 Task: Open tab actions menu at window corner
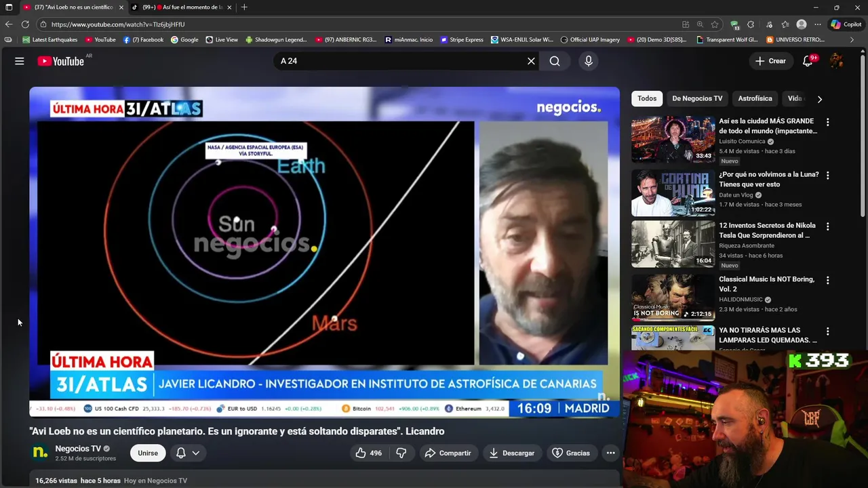click(8, 7)
